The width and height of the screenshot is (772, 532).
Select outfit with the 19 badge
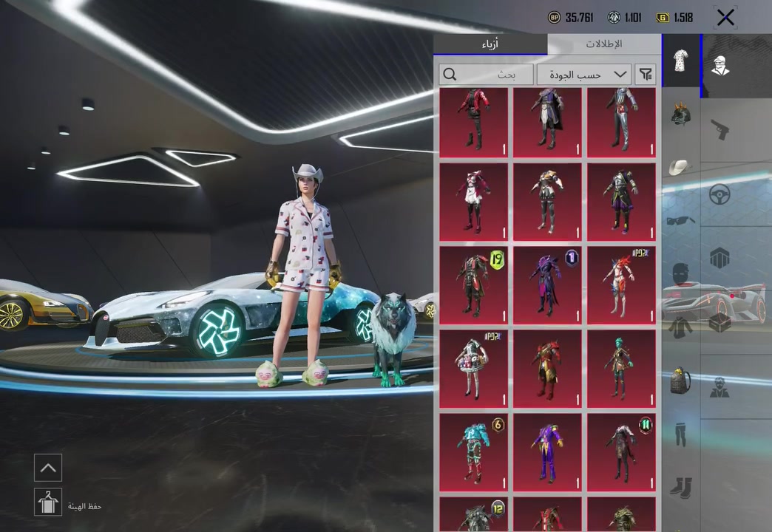click(474, 285)
